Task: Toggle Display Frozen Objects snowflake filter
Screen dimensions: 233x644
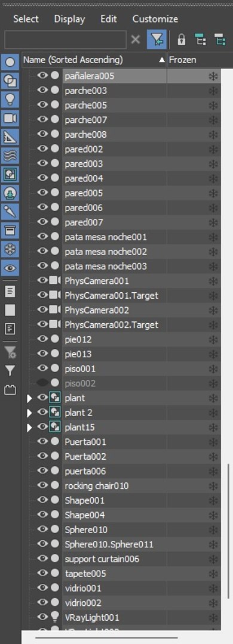Action: coord(10,249)
